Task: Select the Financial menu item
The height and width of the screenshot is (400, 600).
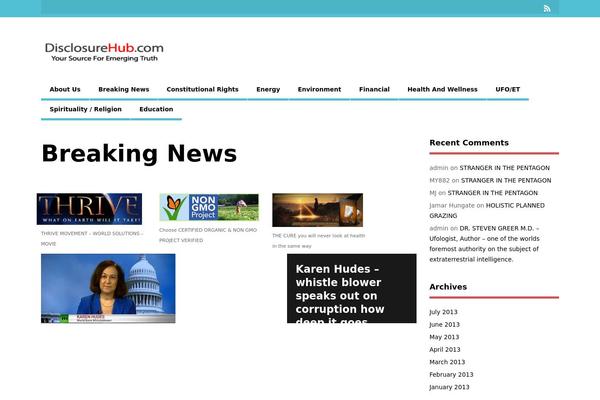Action: 374,89
